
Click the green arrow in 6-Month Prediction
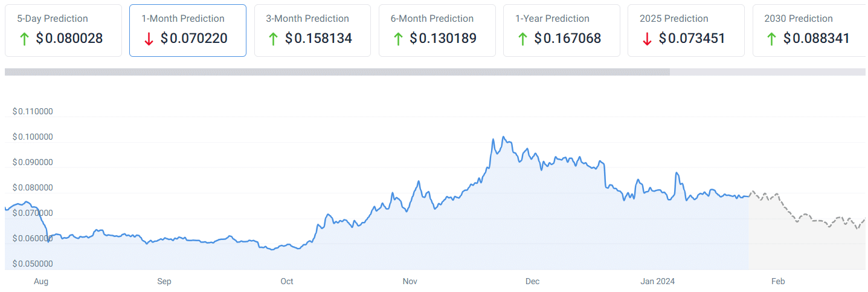point(397,39)
